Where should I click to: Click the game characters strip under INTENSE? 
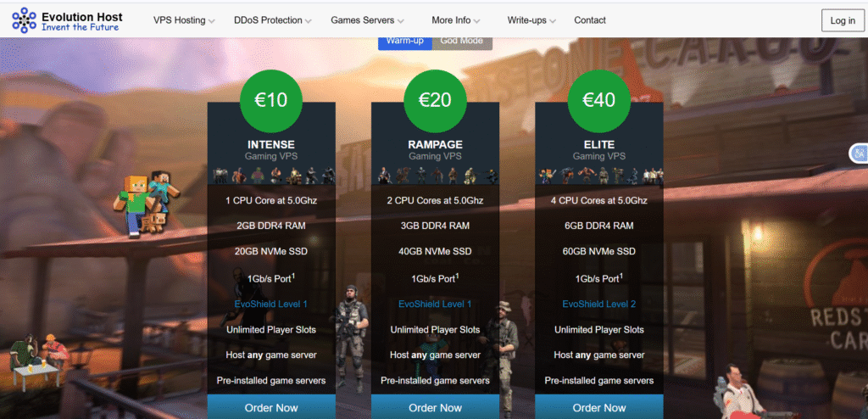[271, 176]
